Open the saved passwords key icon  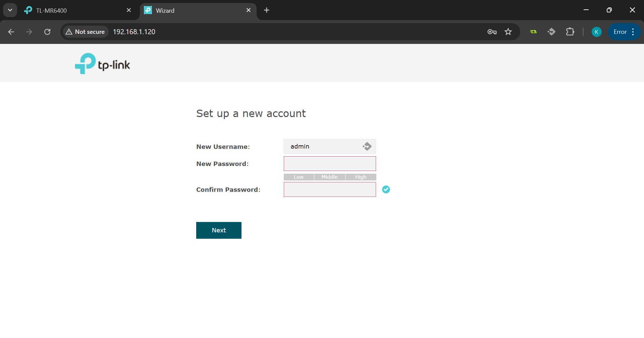pos(492,32)
